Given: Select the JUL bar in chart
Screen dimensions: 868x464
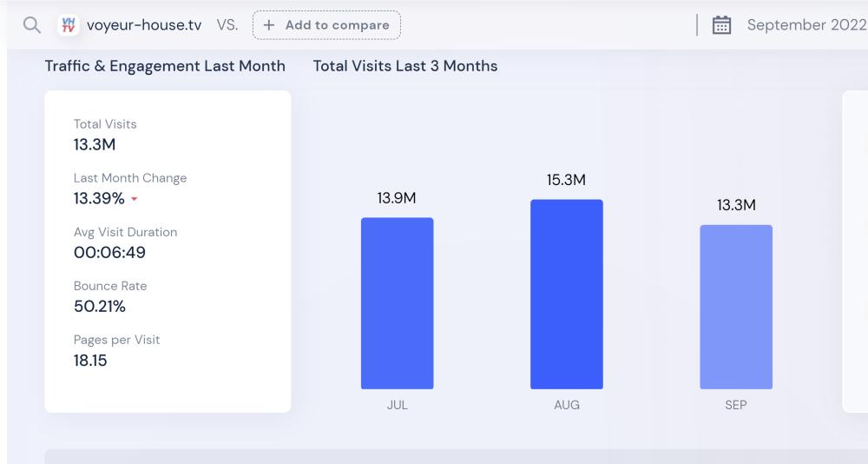Looking at the screenshot, I should pyautogui.click(x=397, y=303).
